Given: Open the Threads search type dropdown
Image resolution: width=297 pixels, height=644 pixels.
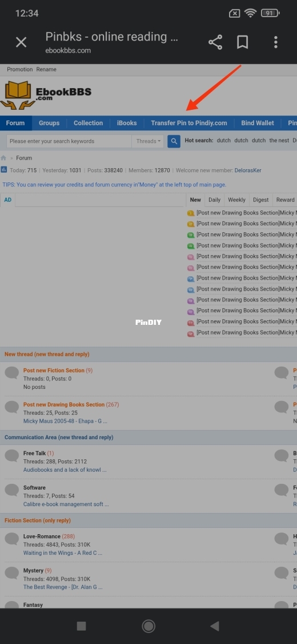Looking at the screenshot, I should tap(148, 141).
